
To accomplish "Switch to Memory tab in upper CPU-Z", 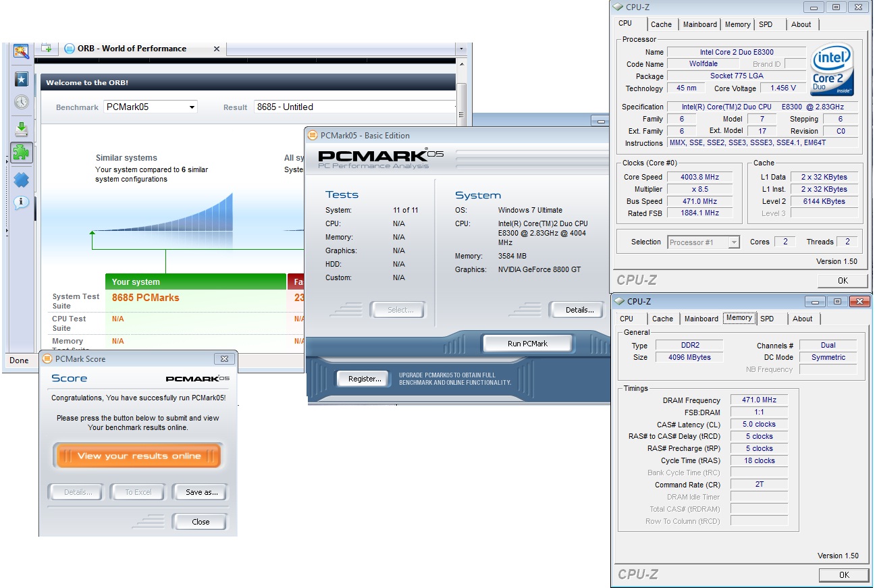I will pyautogui.click(x=737, y=24).
